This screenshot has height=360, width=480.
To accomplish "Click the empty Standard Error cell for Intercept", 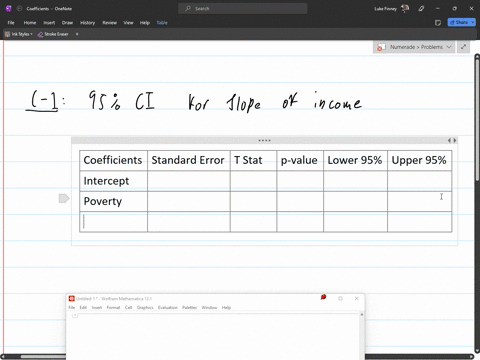I will 188,181.
